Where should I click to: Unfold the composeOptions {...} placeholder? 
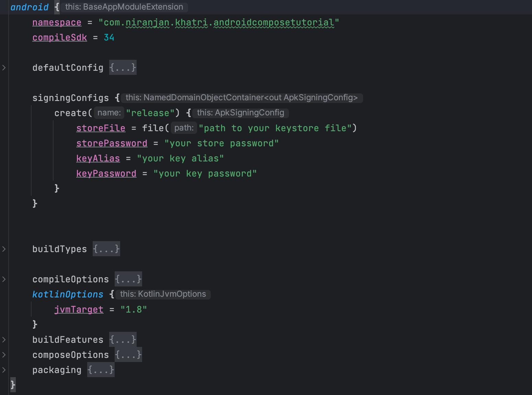click(128, 355)
